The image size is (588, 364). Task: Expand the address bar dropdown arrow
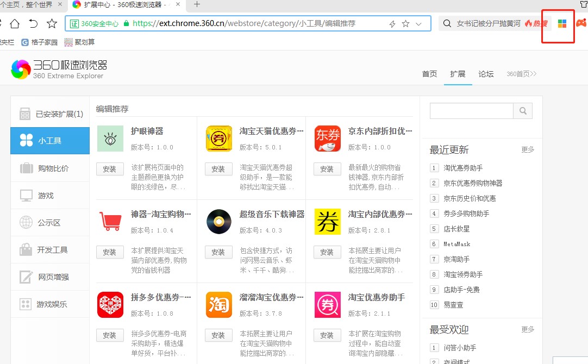click(x=418, y=24)
